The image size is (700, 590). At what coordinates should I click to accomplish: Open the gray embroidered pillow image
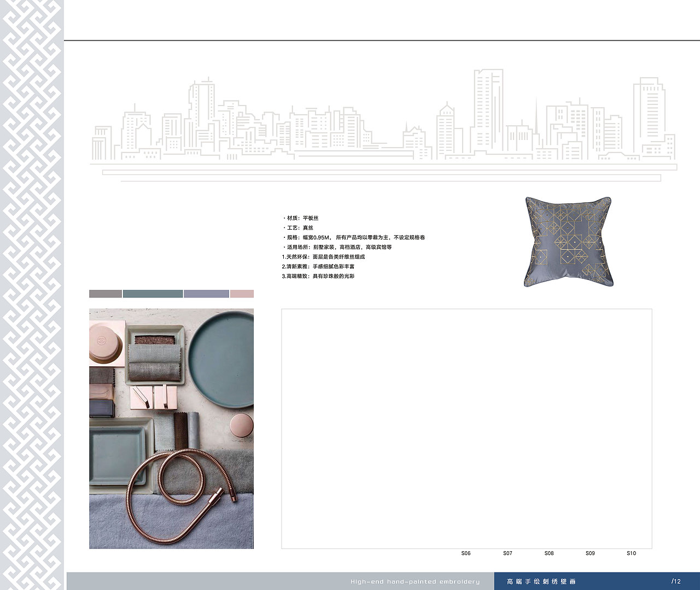[568, 242]
